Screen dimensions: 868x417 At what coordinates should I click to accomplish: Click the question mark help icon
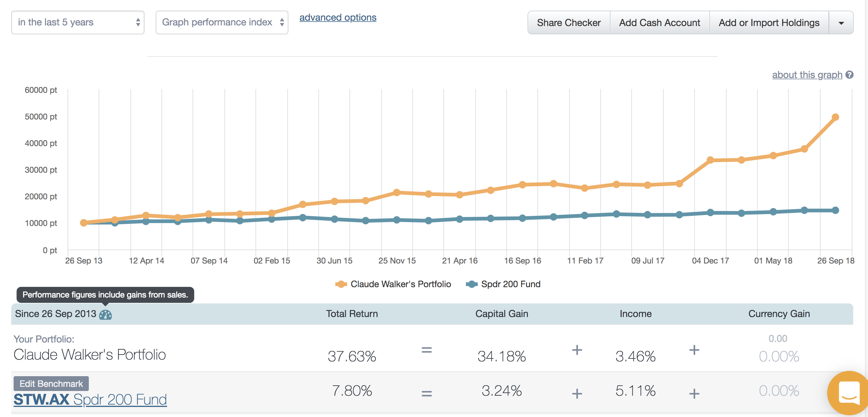pyautogui.click(x=849, y=75)
